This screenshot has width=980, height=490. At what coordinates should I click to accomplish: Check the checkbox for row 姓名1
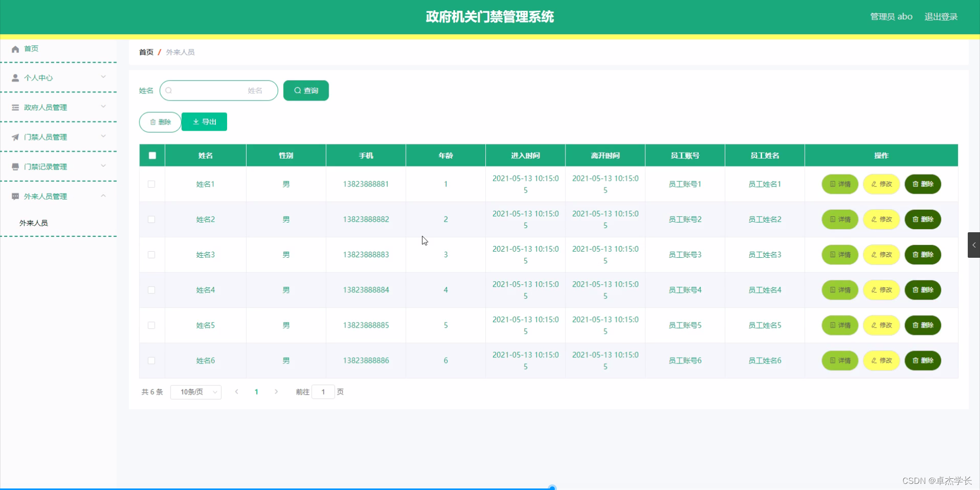[x=152, y=184]
